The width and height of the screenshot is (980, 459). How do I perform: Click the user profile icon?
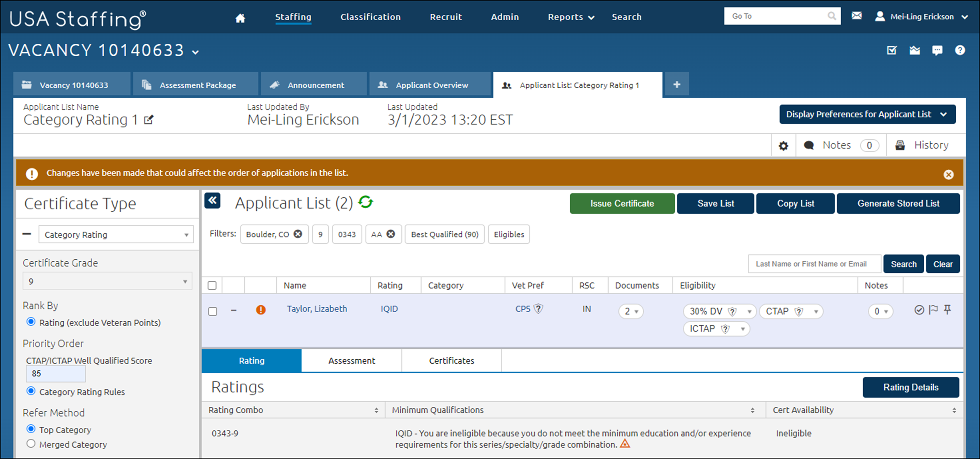(x=880, y=16)
